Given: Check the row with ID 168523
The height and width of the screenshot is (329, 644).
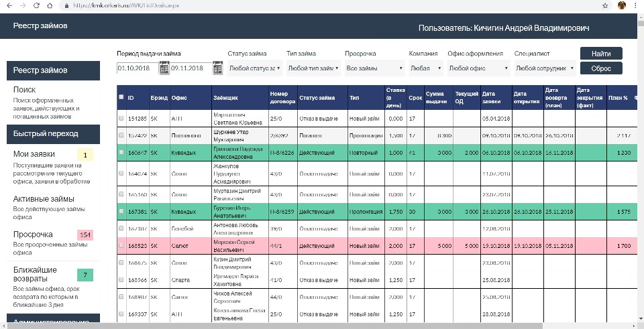Looking at the screenshot, I should tap(121, 246).
